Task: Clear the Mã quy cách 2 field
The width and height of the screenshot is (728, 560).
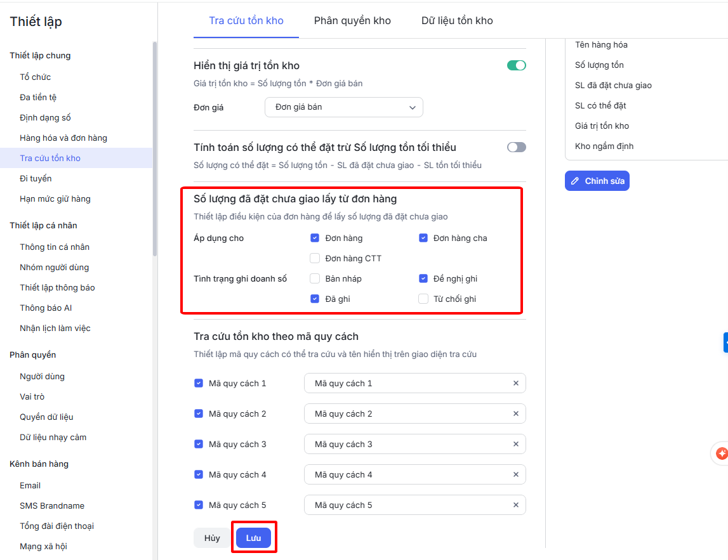Action: (x=515, y=414)
